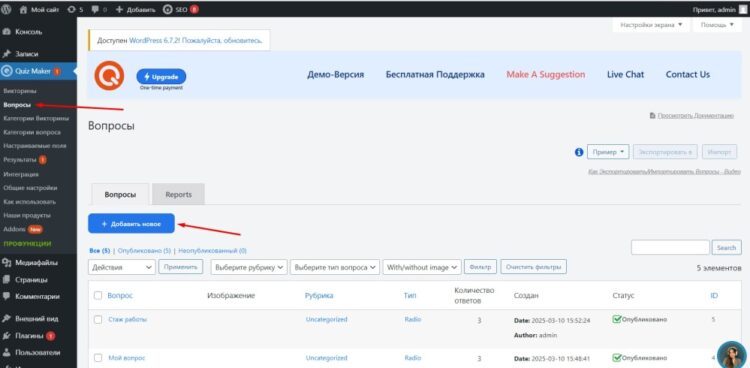Open Make A Suggestion link

pyautogui.click(x=546, y=75)
